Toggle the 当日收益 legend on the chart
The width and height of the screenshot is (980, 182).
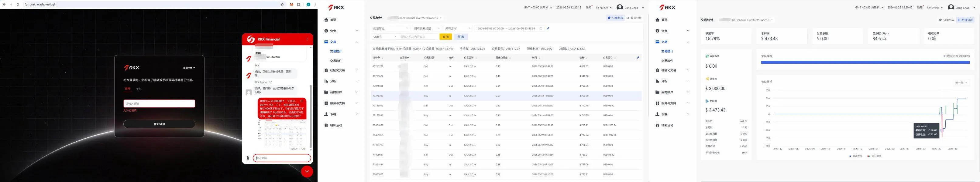(x=874, y=156)
